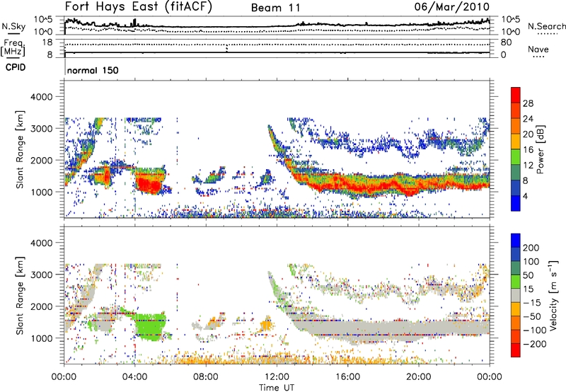Click the '08:00' time tick label
Viewport: 566px width, 392px height.
pos(205,377)
